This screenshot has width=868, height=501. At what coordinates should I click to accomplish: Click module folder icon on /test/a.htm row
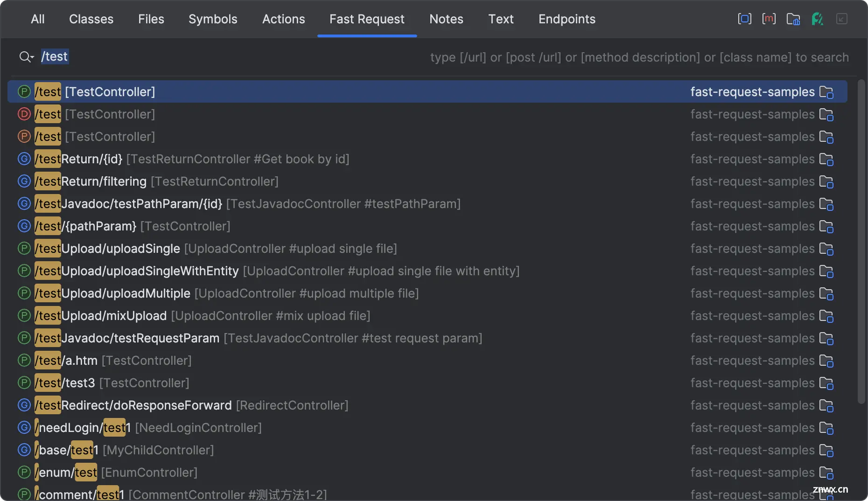[x=826, y=361]
